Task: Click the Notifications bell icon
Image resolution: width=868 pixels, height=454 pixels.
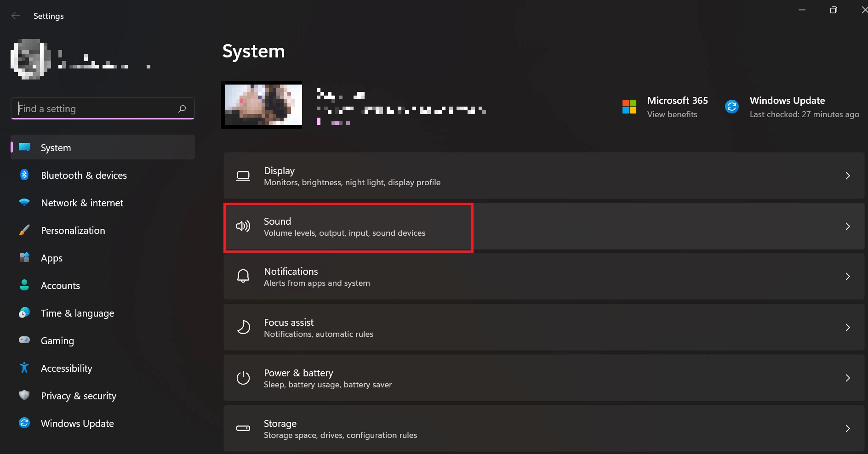Action: (243, 276)
